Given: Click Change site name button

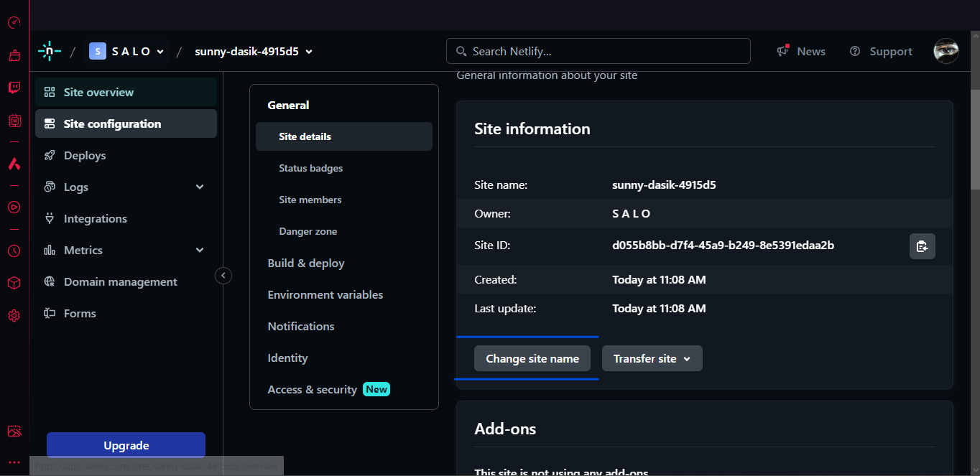Looking at the screenshot, I should pos(532,358).
